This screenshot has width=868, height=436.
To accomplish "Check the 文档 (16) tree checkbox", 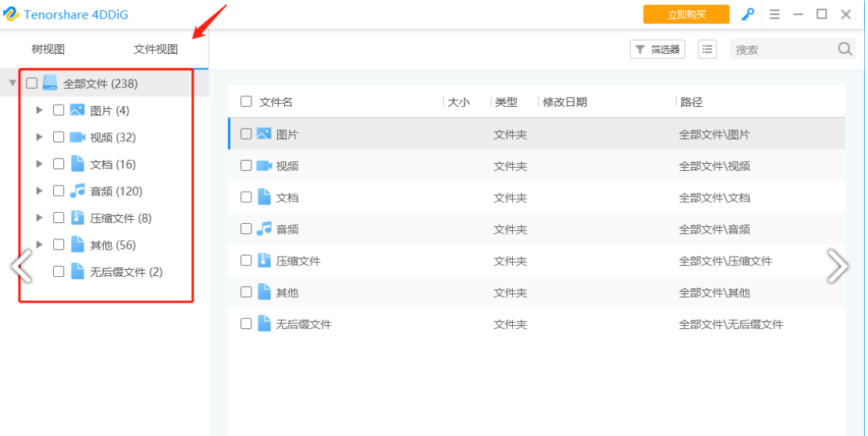I will click(58, 164).
